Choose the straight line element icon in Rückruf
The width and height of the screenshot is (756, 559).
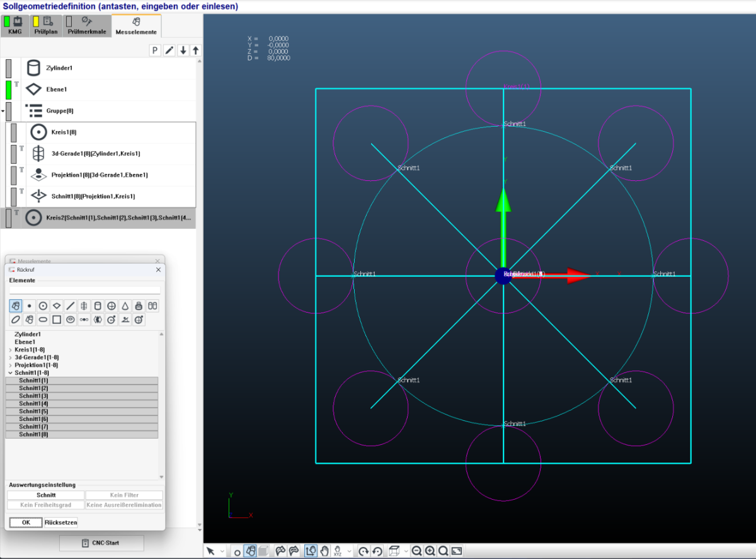(70, 306)
